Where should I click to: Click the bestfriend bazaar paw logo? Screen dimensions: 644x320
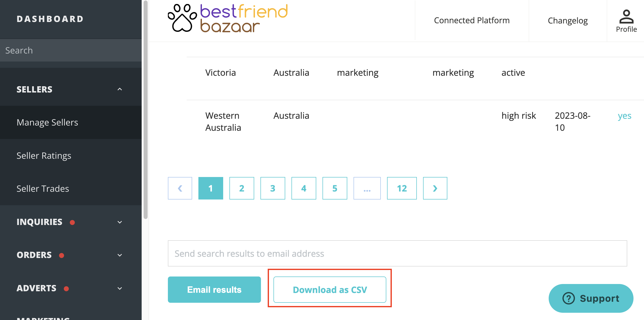182,18
